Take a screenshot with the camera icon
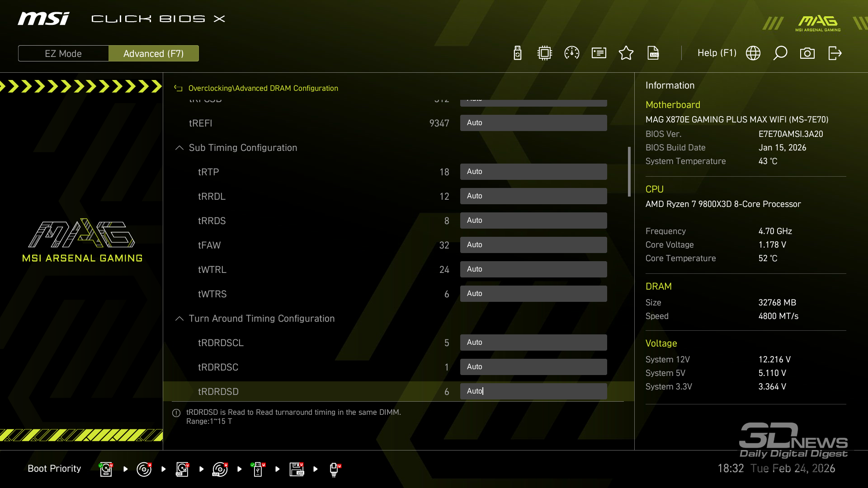The width and height of the screenshot is (868, 488). tap(807, 53)
